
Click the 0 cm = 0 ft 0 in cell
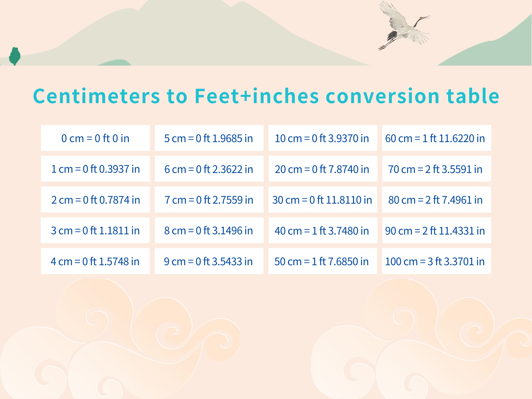[x=95, y=138]
